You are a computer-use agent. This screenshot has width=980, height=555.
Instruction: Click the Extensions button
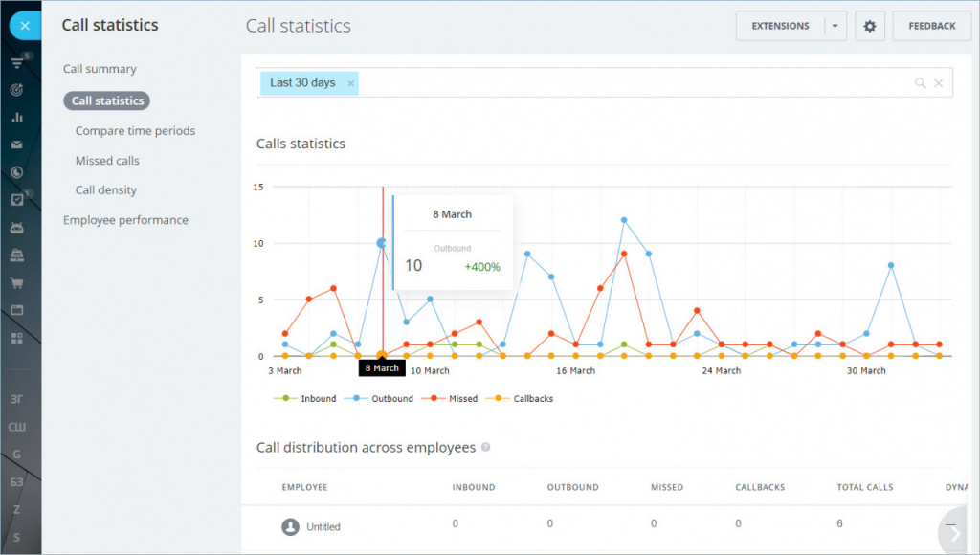[780, 27]
